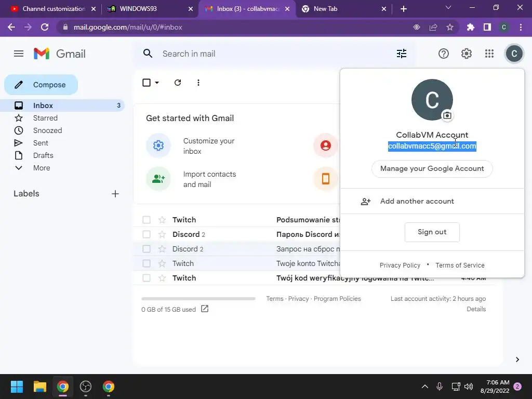Open the More options three-dot menu in mail toolbar
Viewport: 532px width, 399px height.
(198, 83)
